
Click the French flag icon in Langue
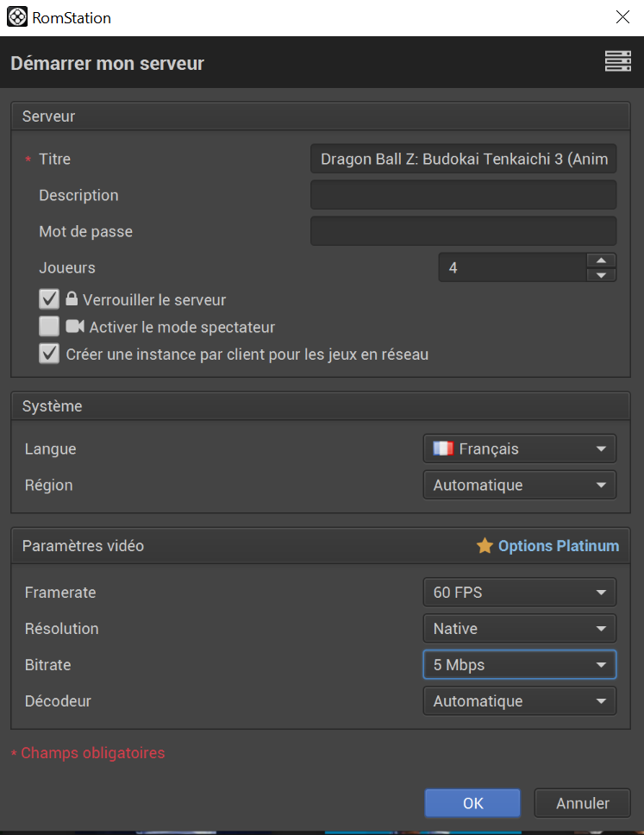443,449
